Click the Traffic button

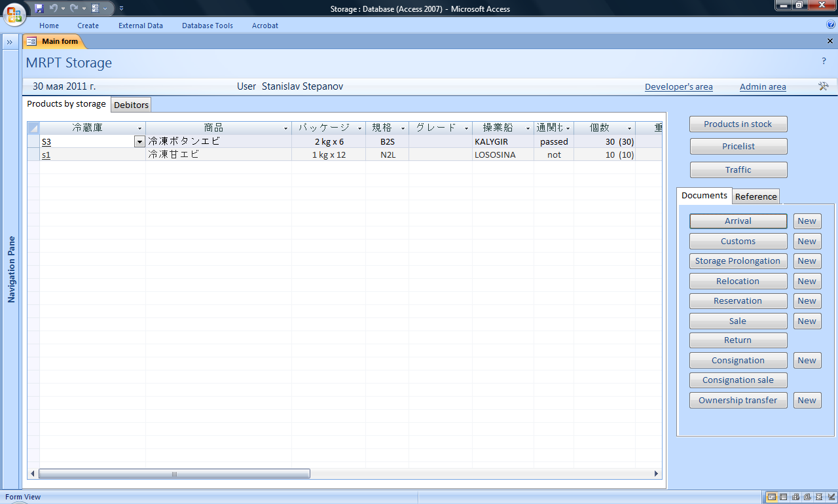(x=738, y=170)
